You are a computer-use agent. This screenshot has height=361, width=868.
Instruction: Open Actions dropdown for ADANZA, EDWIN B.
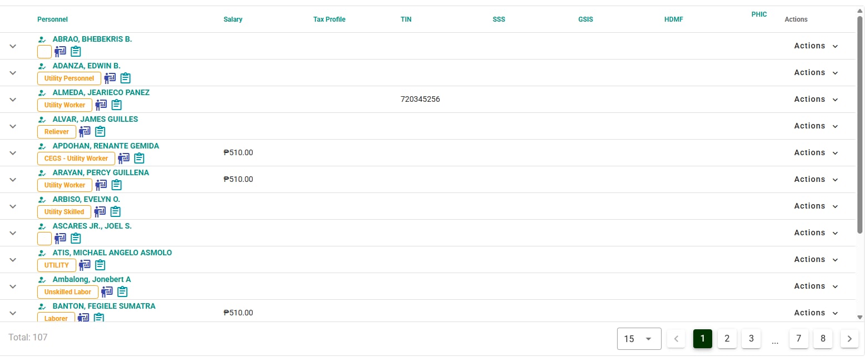click(x=816, y=73)
